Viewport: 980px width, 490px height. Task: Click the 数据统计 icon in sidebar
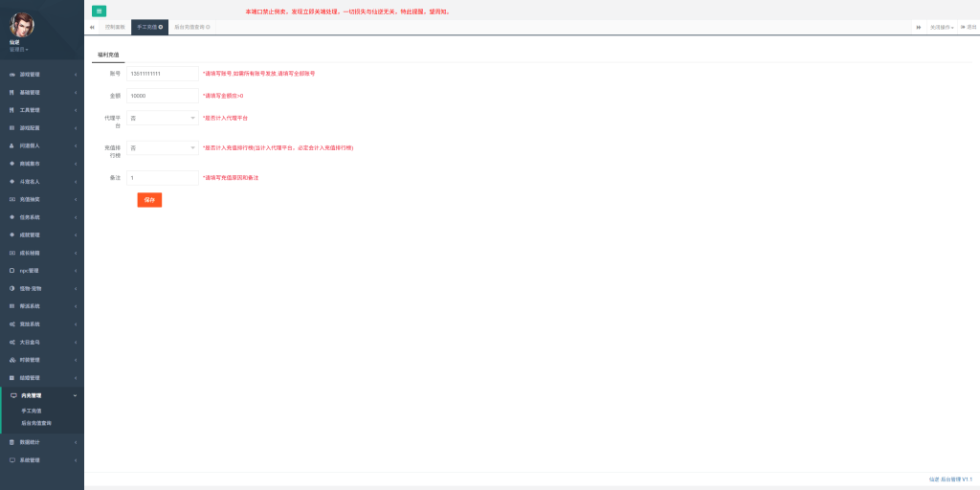(x=11, y=442)
